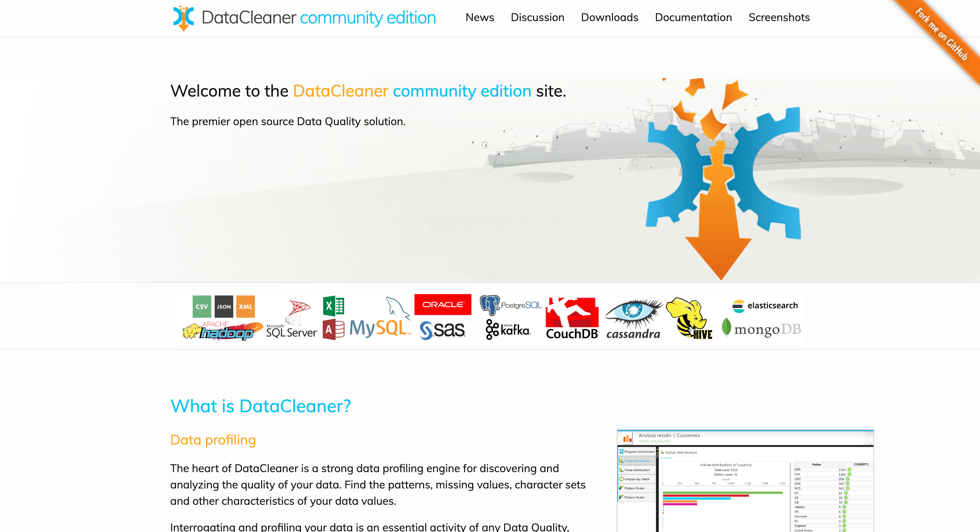This screenshot has height=532, width=980.
Task: Click the red CouchDB logo
Action: (x=572, y=318)
